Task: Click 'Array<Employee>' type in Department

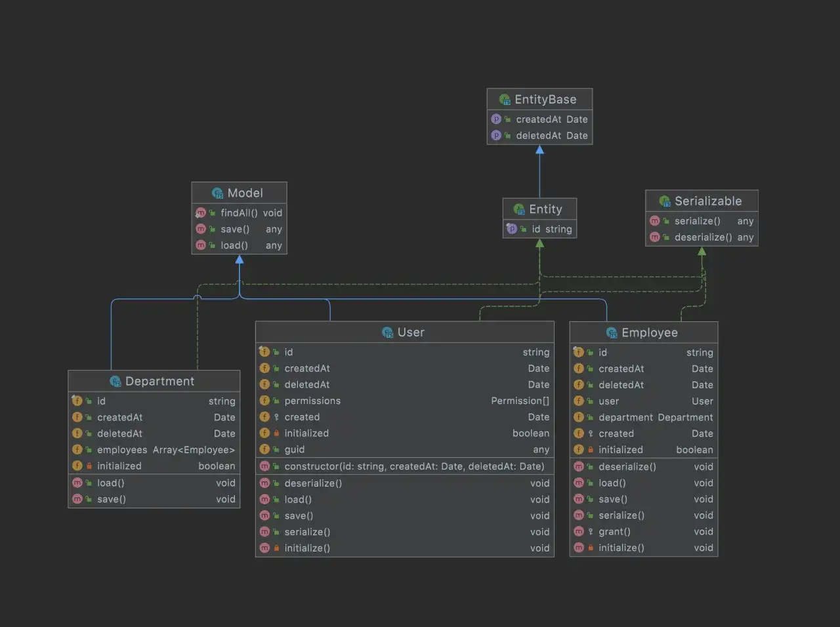Action: tap(194, 450)
